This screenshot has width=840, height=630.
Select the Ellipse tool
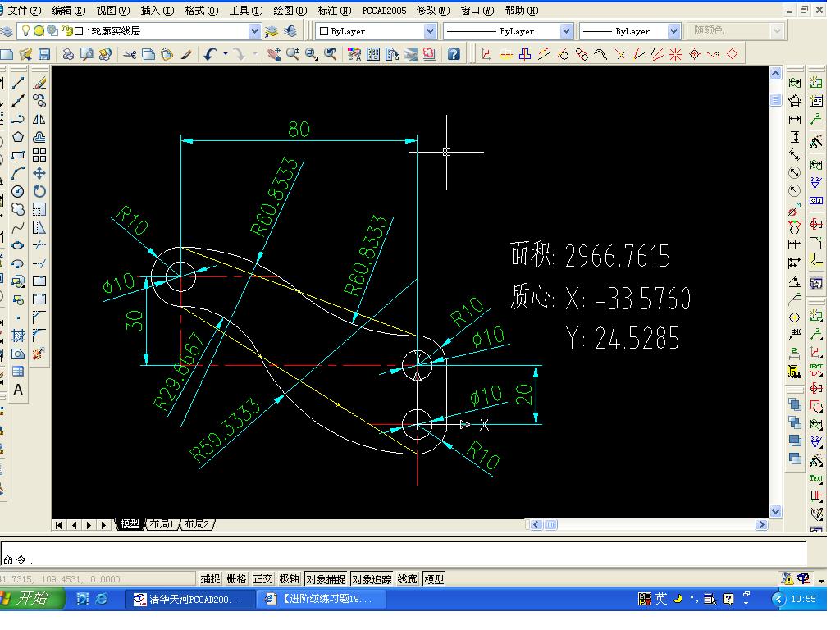point(18,245)
